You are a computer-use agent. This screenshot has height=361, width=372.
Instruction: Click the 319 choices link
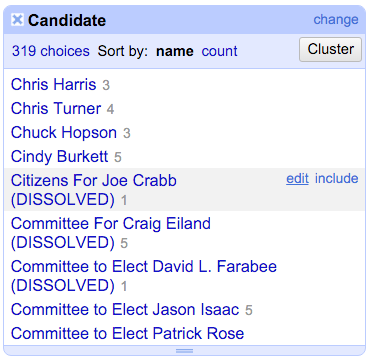(x=51, y=51)
